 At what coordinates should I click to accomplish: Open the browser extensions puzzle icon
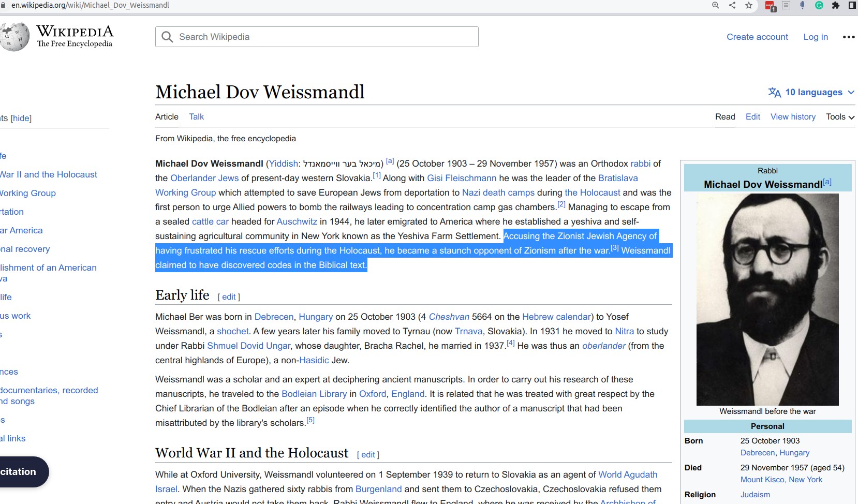pos(835,5)
